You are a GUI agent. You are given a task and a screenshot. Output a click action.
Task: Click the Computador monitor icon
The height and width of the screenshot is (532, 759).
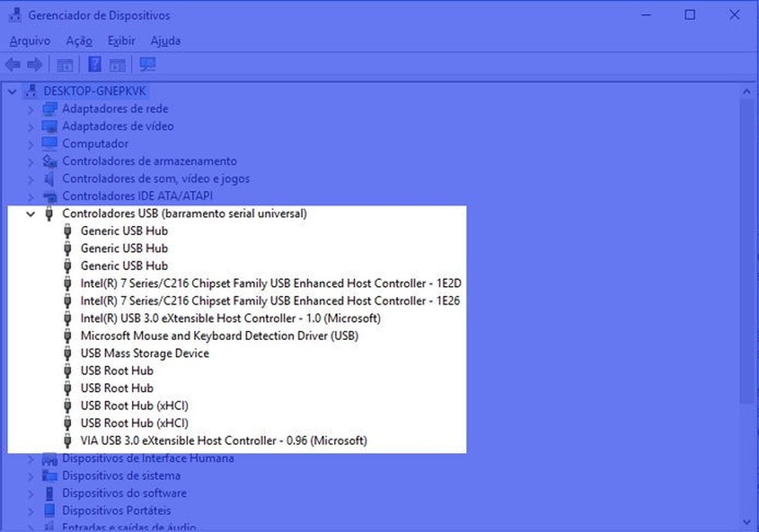(49, 143)
